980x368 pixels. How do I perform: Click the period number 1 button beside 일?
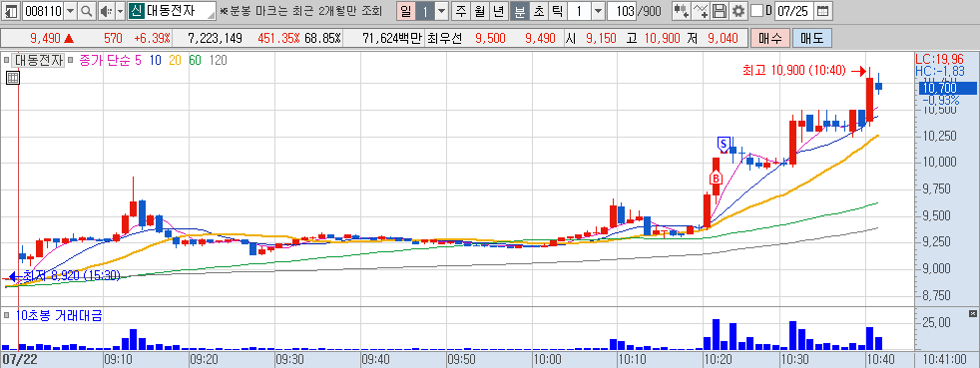point(424,11)
